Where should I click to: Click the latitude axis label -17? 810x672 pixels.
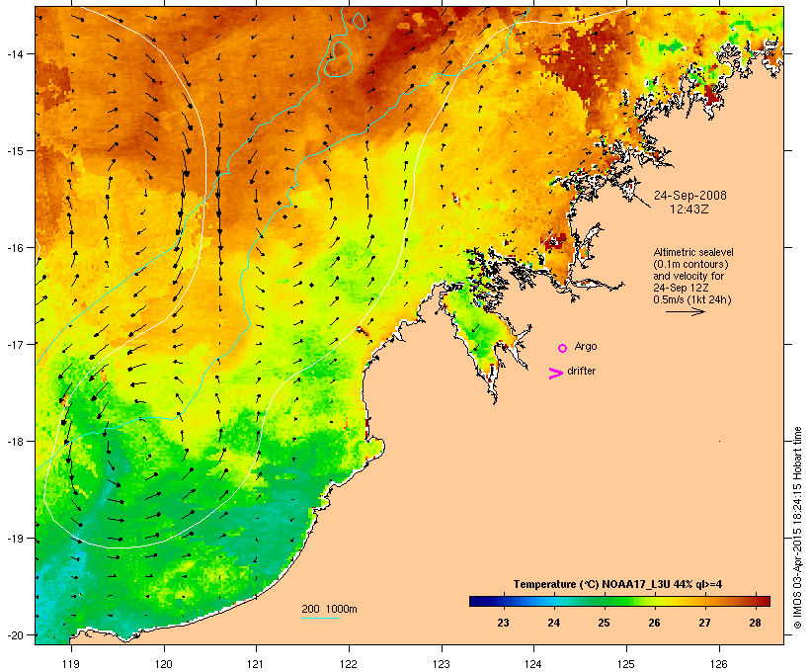14,344
